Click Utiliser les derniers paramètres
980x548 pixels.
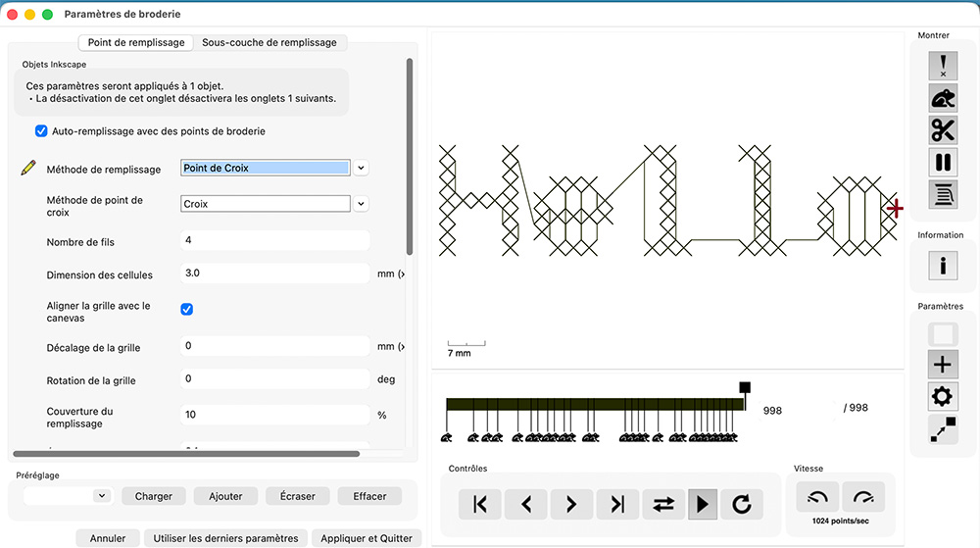(225, 538)
